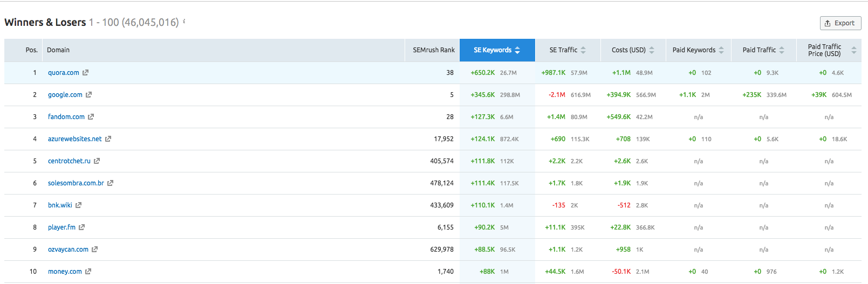Sort by Paid Traffic column header
The width and height of the screenshot is (868, 284).
(x=763, y=50)
